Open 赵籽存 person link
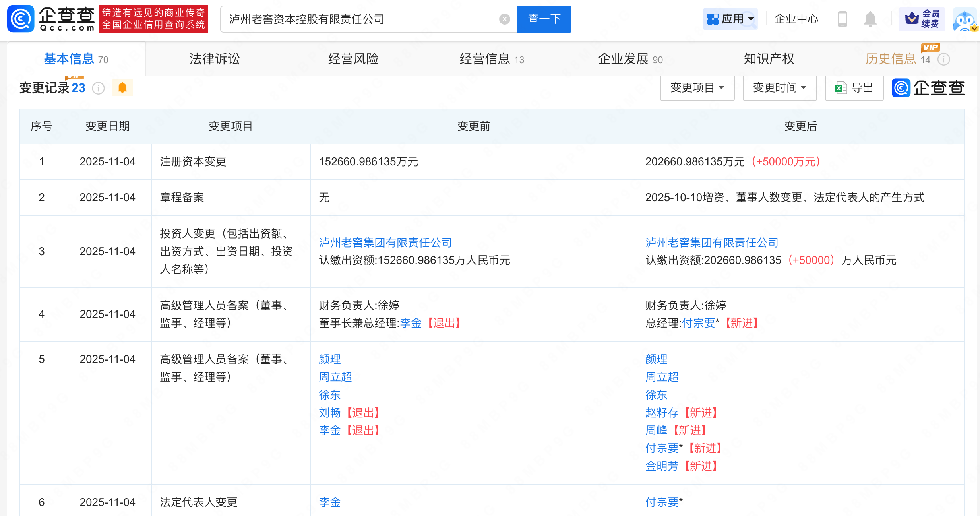The width and height of the screenshot is (980, 516). point(662,413)
